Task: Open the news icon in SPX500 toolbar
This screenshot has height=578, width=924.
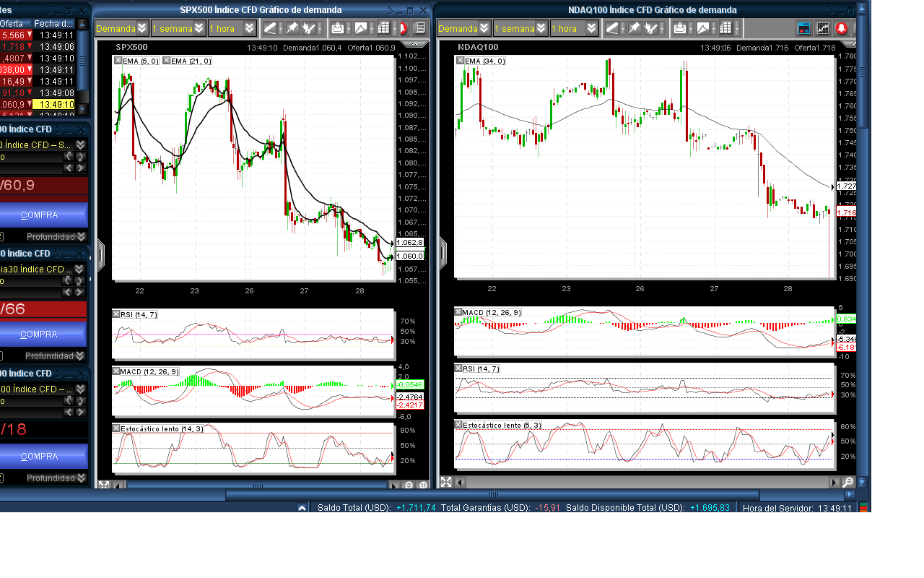Action: (x=420, y=28)
